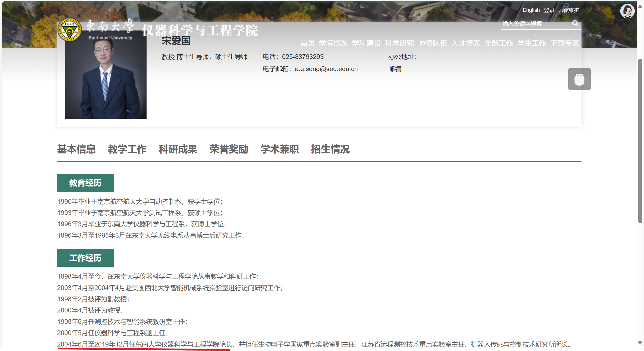
Task: Open the 招生情况 tab
Action: tap(330, 149)
